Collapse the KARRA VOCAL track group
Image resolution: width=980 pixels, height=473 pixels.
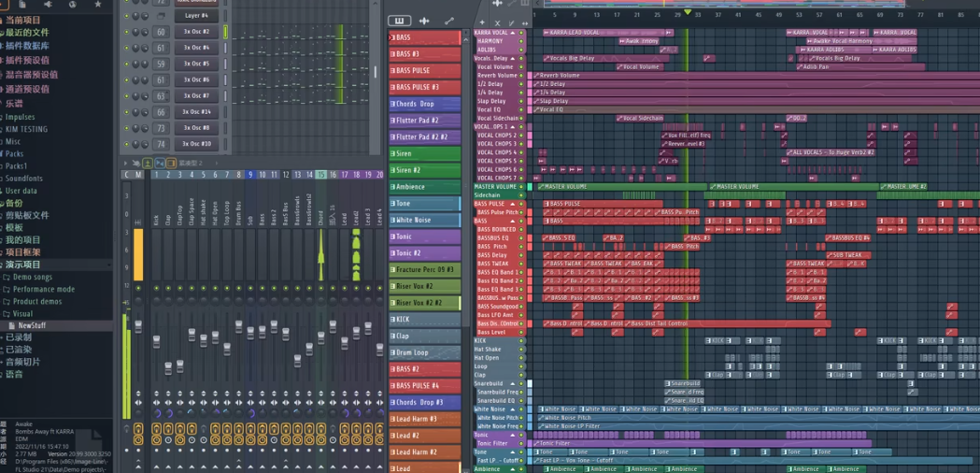[513, 33]
